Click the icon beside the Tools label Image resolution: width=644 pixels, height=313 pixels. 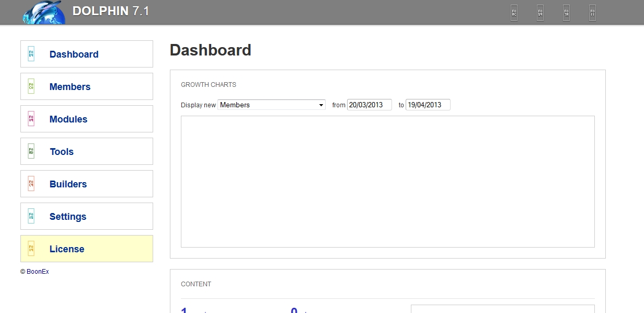click(x=31, y=151)
